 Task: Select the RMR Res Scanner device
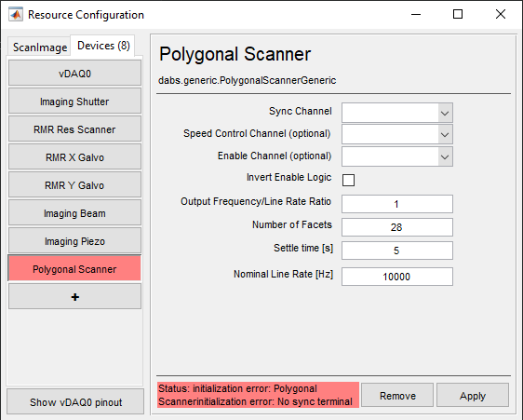(74, 129)
